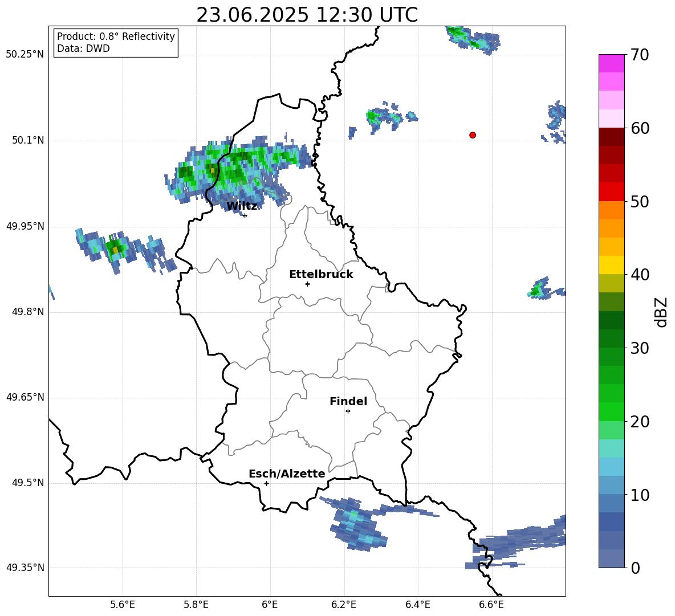
Task: Click the longitude label 6.4°E
Action: [417, 605]
